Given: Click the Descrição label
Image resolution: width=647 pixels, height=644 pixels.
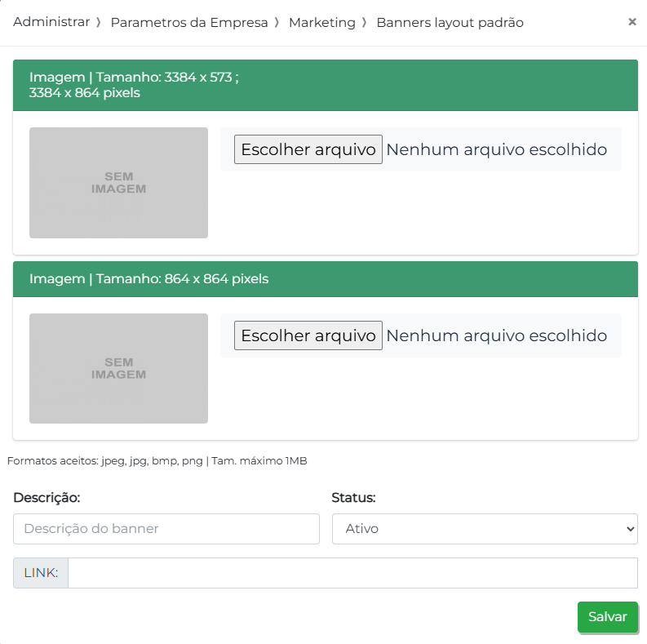Looking at the screenshot, I should [47, 498].
